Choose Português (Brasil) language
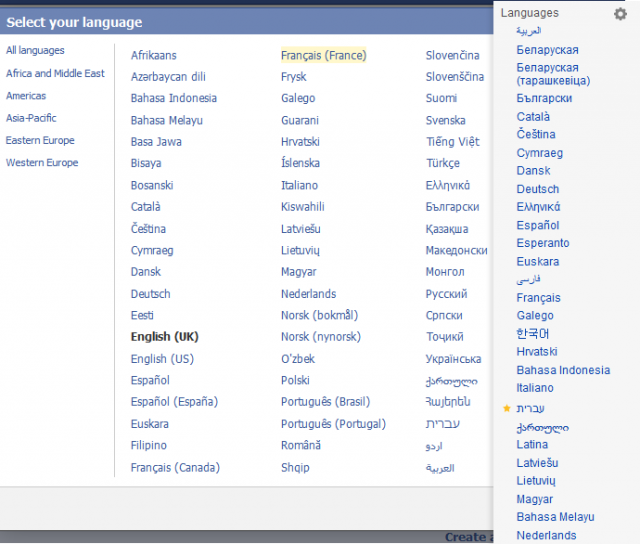 pos(333,402)
